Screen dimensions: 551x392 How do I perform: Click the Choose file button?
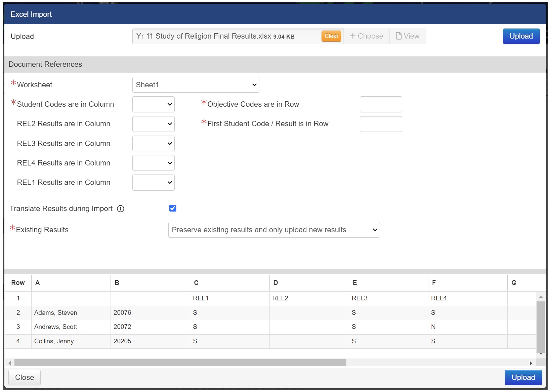point(367,36)
